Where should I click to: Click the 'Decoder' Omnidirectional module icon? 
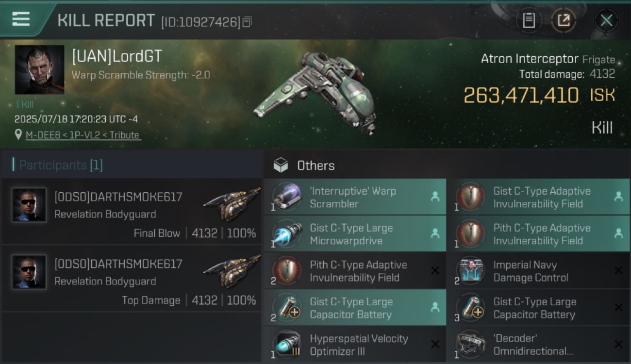point(470,345)
